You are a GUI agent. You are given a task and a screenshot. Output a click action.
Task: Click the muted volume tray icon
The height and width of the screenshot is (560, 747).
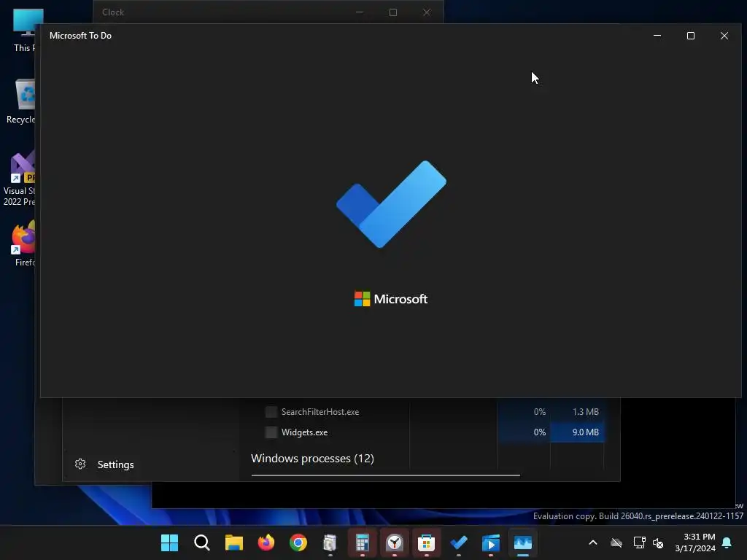click(x=658, y=542)
